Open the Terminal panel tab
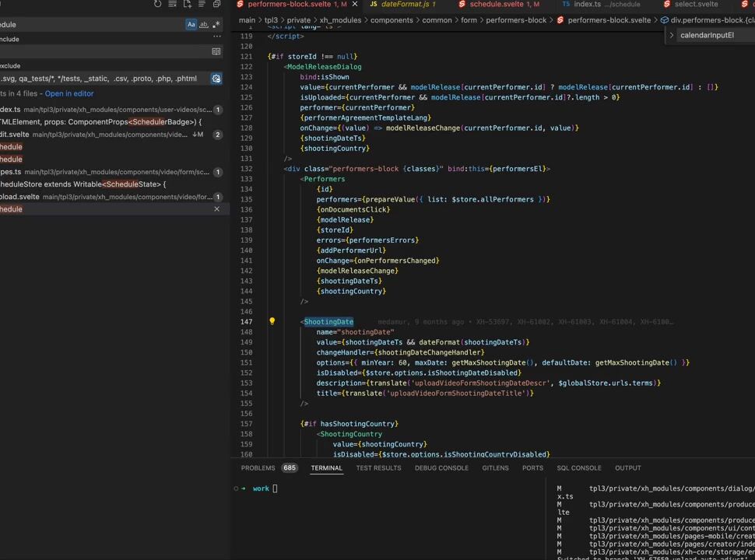755x560 pixels. 326,468
